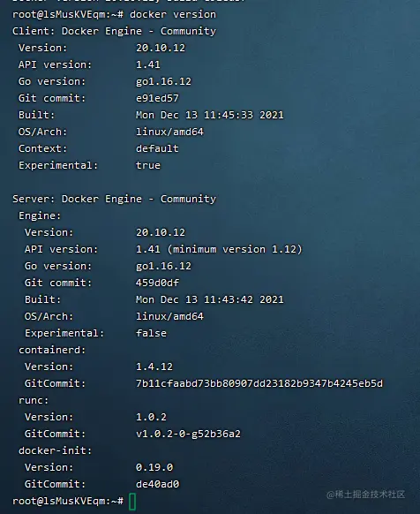This screenshot has height=514, width=420.
Task: Click the final 'root@lsMusKVEqm:~#' prompt at bottom
Action: coord(68,502)
